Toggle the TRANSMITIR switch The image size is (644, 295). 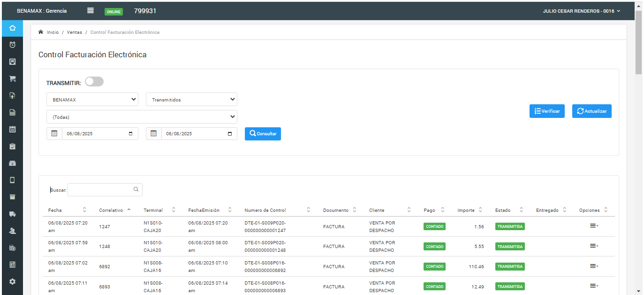94,82
